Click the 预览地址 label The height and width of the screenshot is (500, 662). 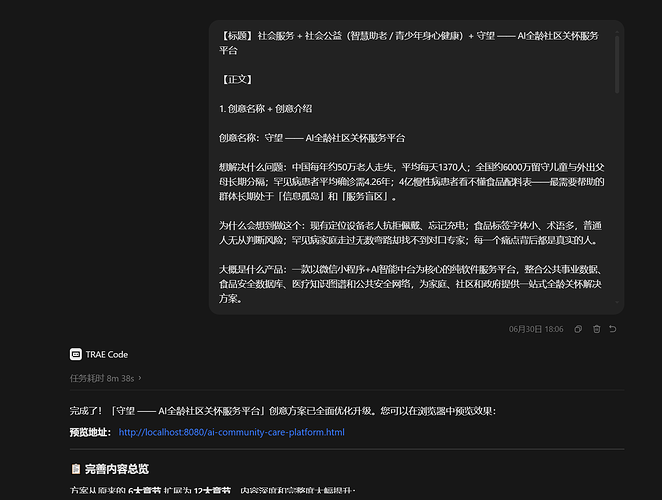coord(90,432)
